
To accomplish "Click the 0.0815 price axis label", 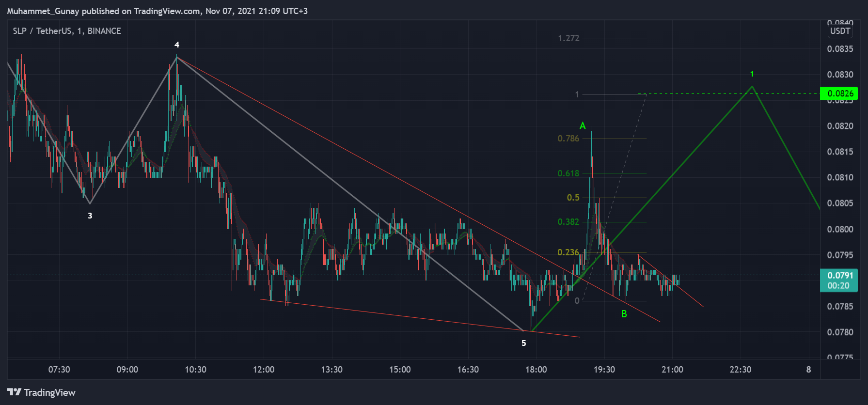I will (x=840, y=152).
